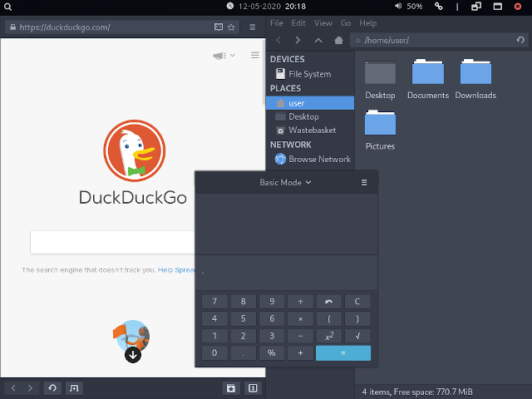Screen dimensions: 532x399
Task: Click the Help Spread link
Action: click(175, 270)
